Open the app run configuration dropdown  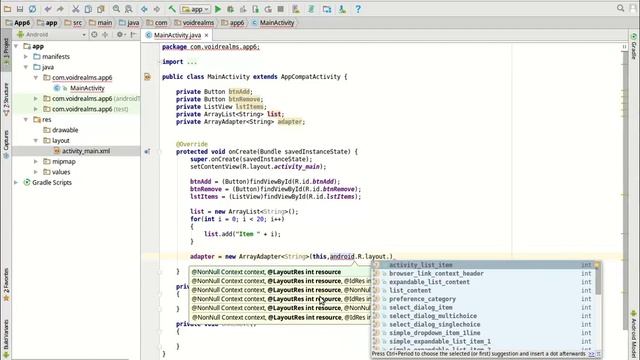196,9
